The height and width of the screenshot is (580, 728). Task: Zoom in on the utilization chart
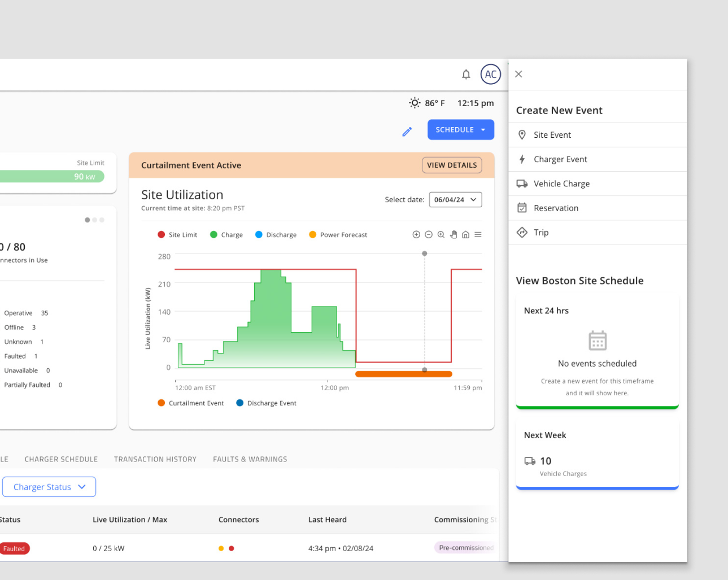click(x=416, y=235)
